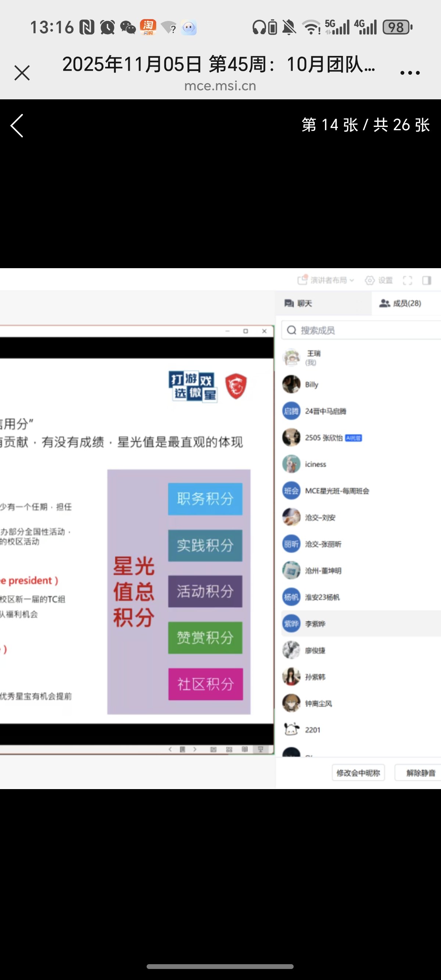Click the 启腾 blue avatar

click(291, 411)
